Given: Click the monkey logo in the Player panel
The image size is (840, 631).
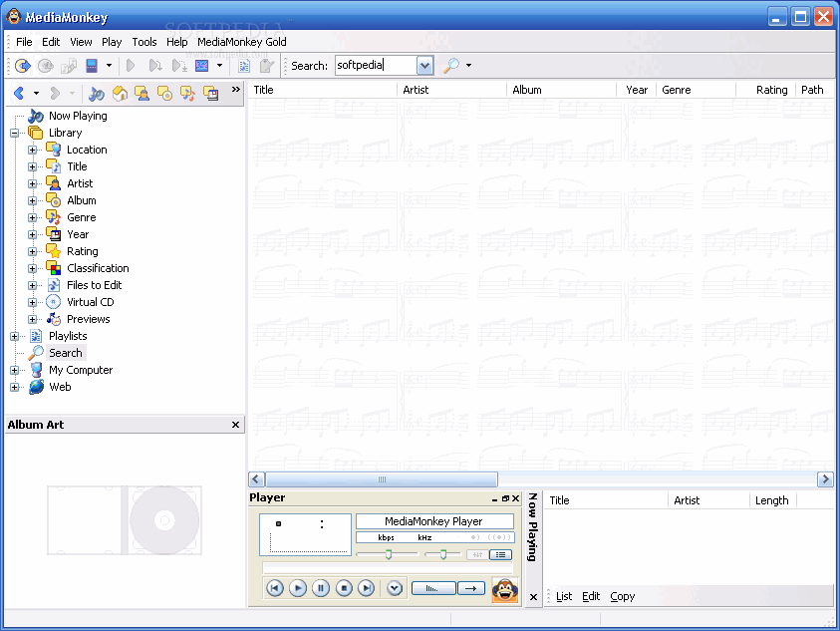Looking at the screenshot, I should [504, 589].
